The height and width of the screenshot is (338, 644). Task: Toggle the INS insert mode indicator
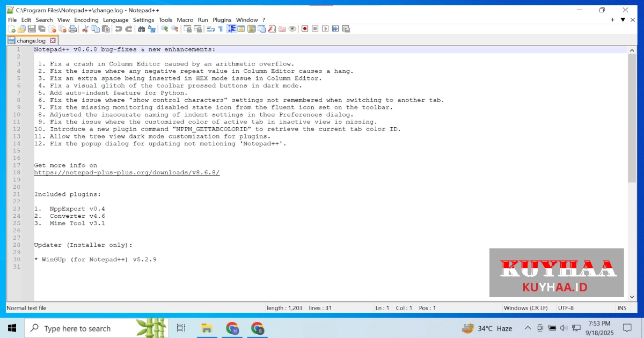click(x=622, y=308)
